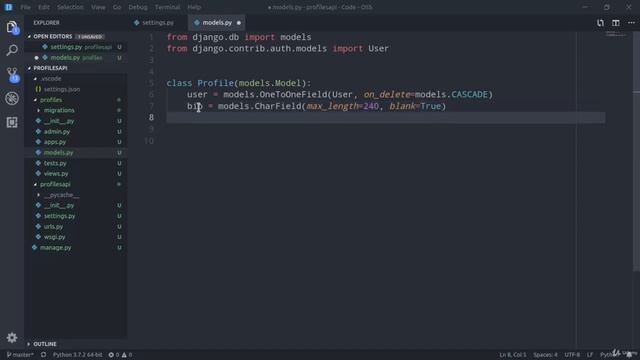640x360 pixels.
Task: Collapse the Open Editors section
Action: click(53, 37)
